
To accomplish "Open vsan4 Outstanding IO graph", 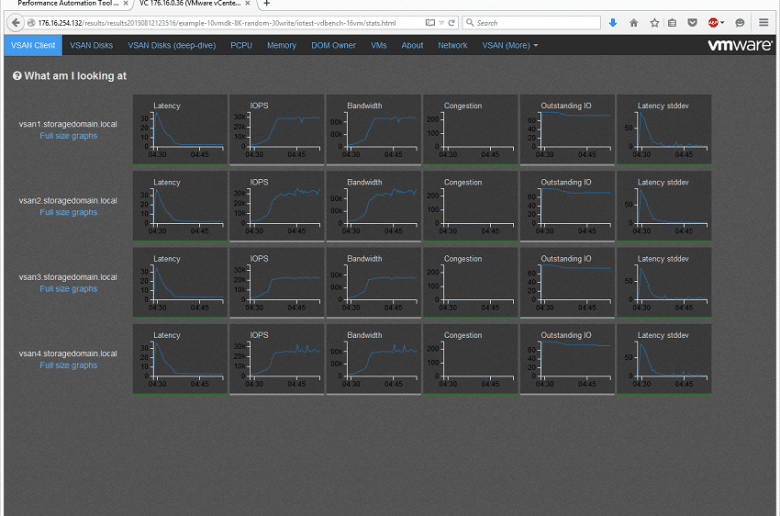I will [567, 359].
